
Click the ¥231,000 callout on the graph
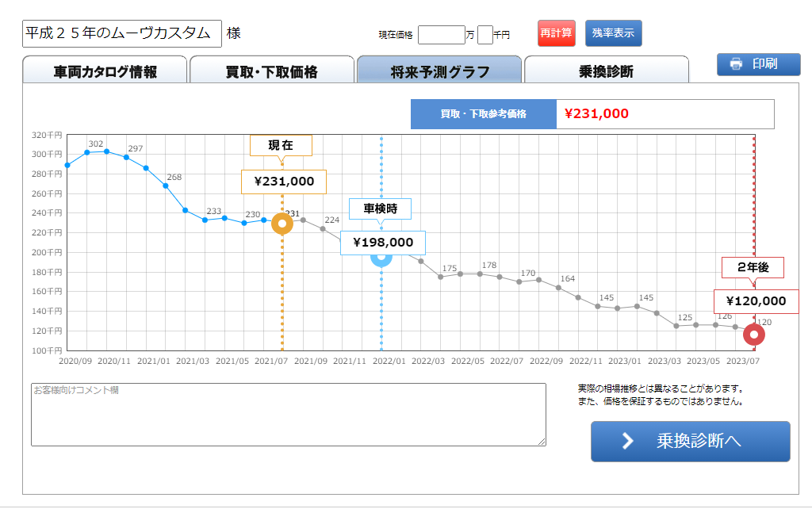point(284,182)
